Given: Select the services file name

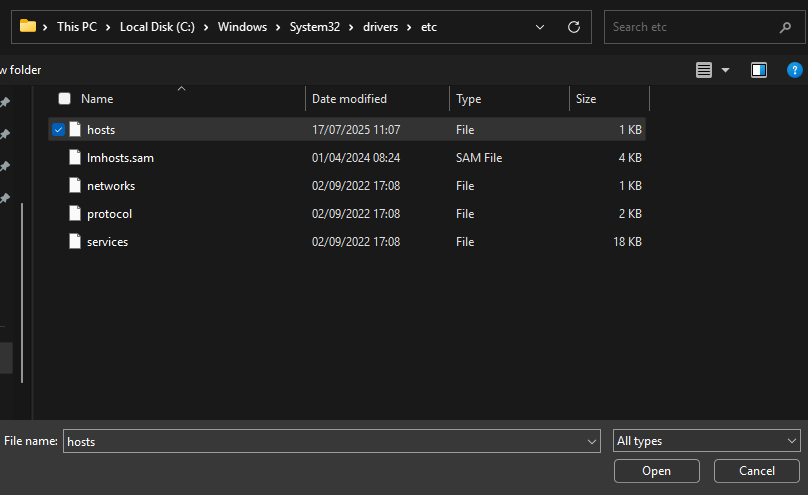Looking at the screenshot, I should click(107, 242).
